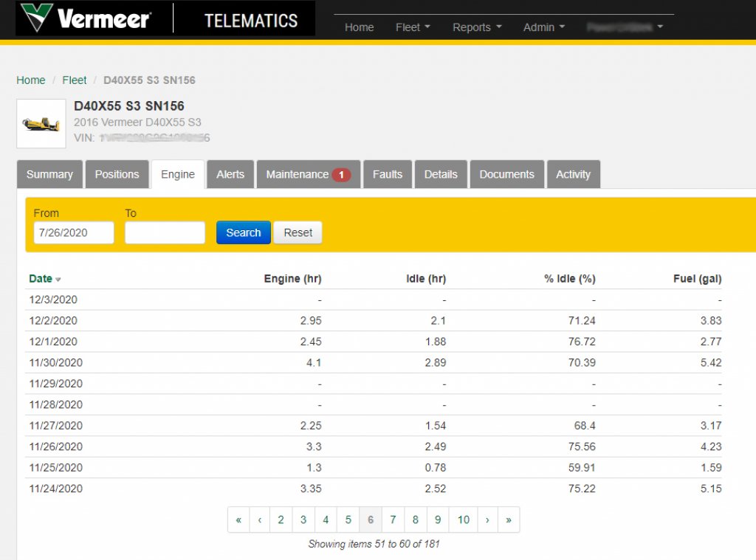Click the From date field

[x=74, y=232]
